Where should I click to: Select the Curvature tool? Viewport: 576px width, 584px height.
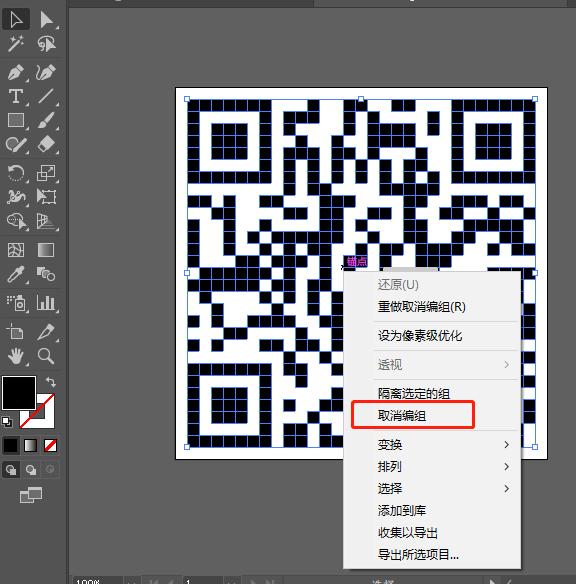point(46,72)
